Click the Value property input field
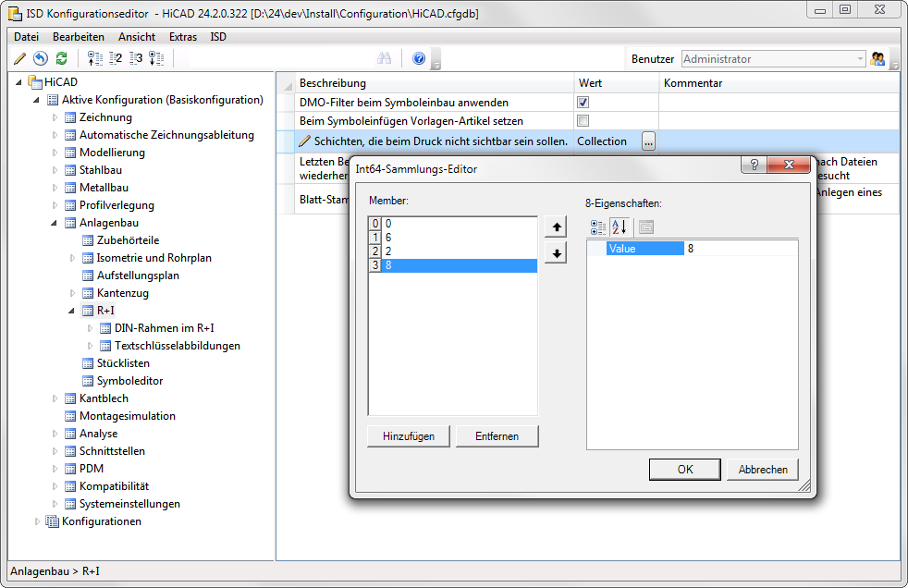Viewport: 908px width, 588px height. [741, 249]
